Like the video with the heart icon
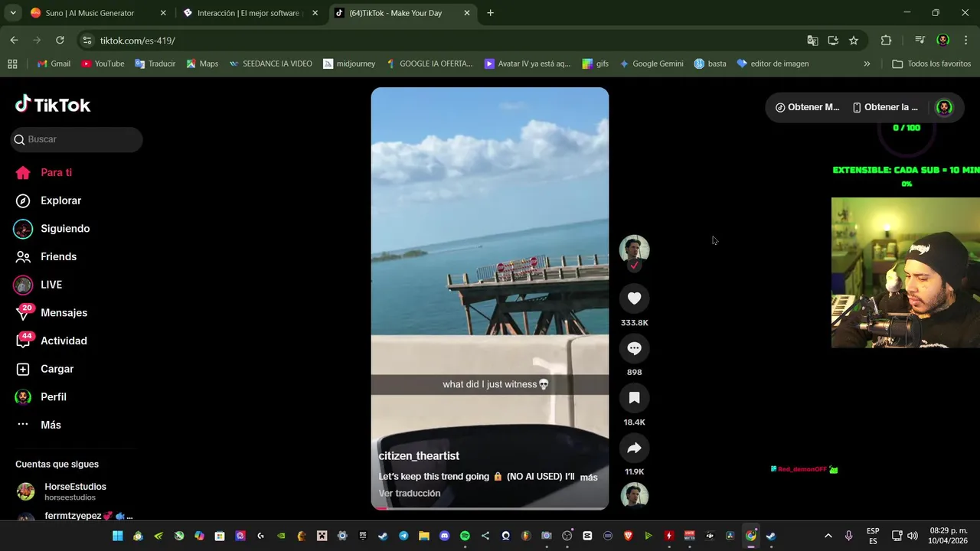 (x=634, y=298)
